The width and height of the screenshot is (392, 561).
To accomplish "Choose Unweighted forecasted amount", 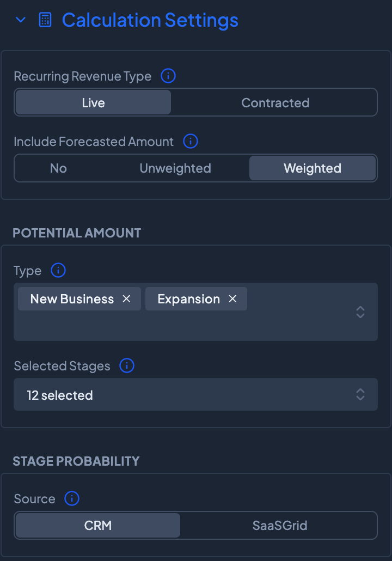I will [175, 168].
